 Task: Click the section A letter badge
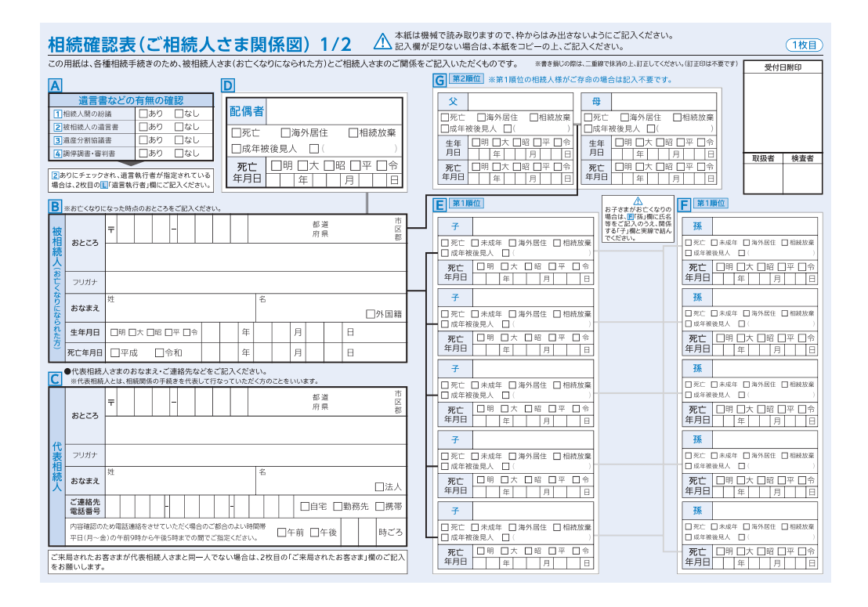click(55, 85)
